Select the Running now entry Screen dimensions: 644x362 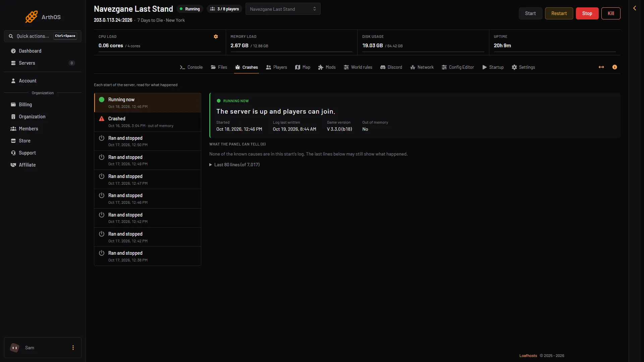148,103
